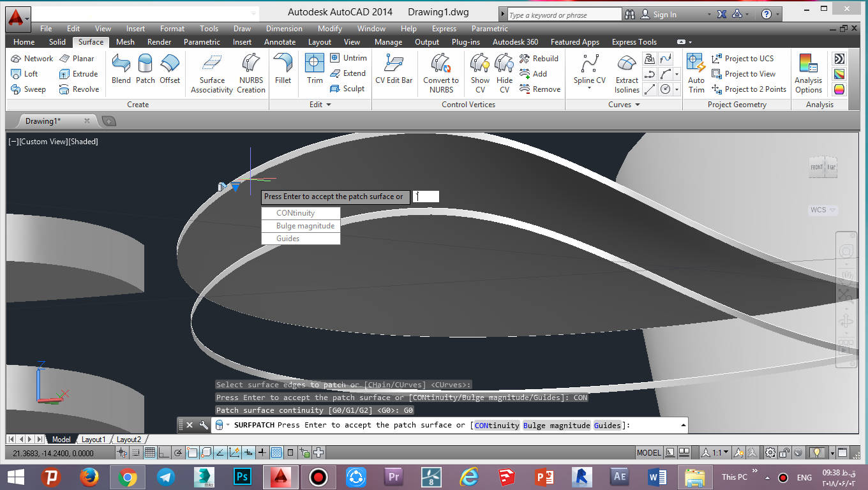Hide control vertices with Hide CV
Image resolution: width=868 pixels, height=490 pixels.
(504, 73)
